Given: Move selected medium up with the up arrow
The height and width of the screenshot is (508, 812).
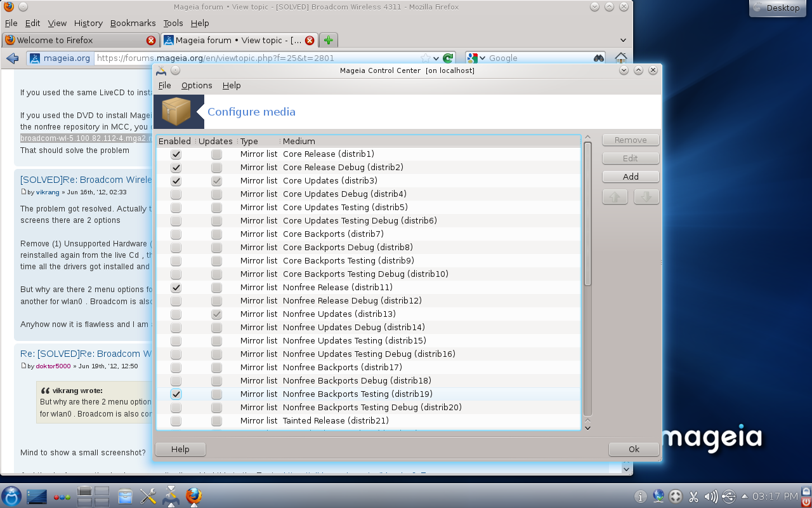Looking at the screenshot, I should pyautogui.click(x=614, y=197).
